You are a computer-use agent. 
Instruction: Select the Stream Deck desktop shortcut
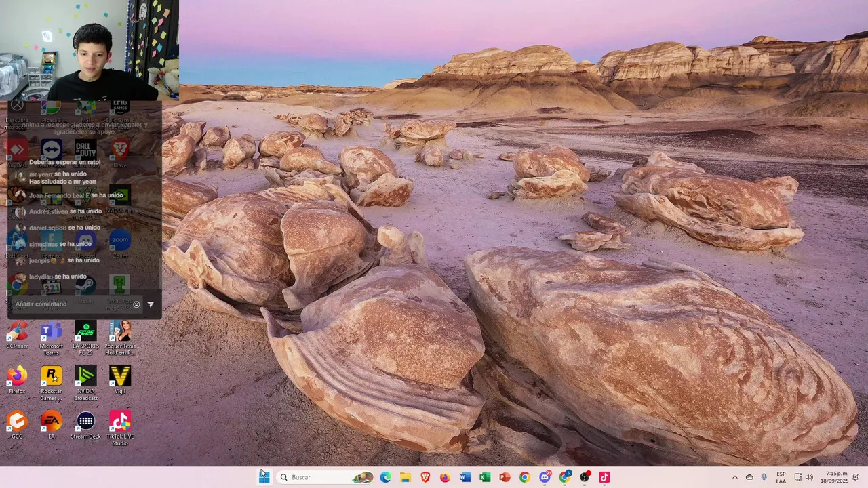85,425
